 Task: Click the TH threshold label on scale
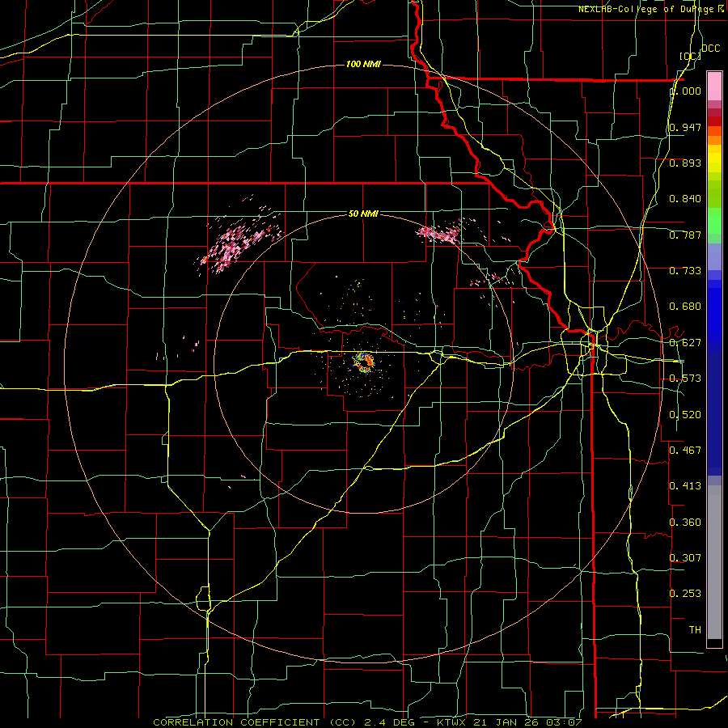pos(695,629)
